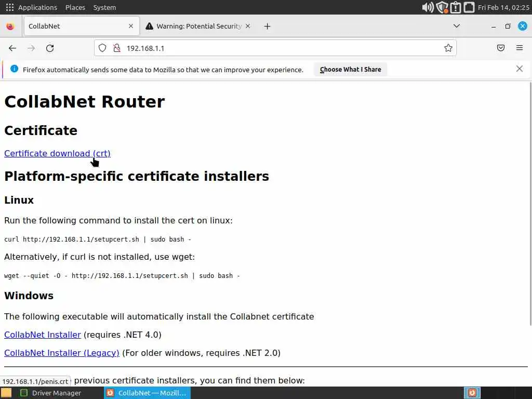This screenshot has width=532, height=399.
Task: Download certificate via Certificate download (crt) link
Action: coord(57,153)
